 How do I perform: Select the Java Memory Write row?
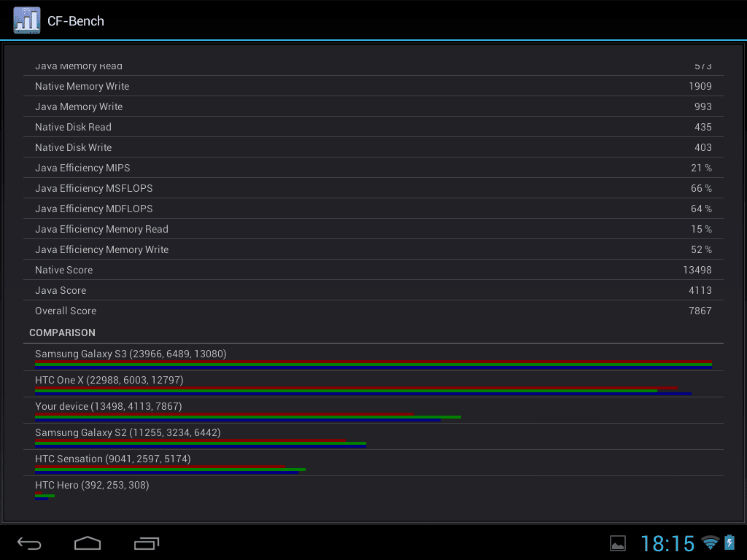click(373, 106)
